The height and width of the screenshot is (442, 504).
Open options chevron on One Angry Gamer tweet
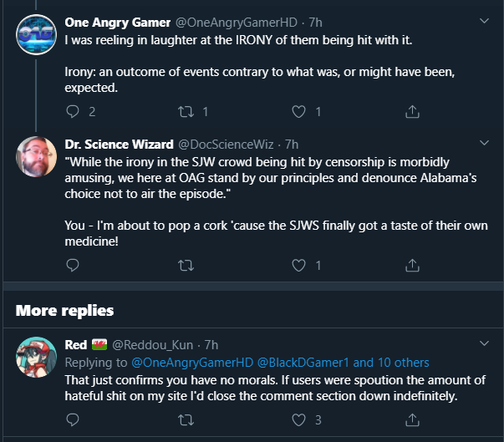[484, 21]
